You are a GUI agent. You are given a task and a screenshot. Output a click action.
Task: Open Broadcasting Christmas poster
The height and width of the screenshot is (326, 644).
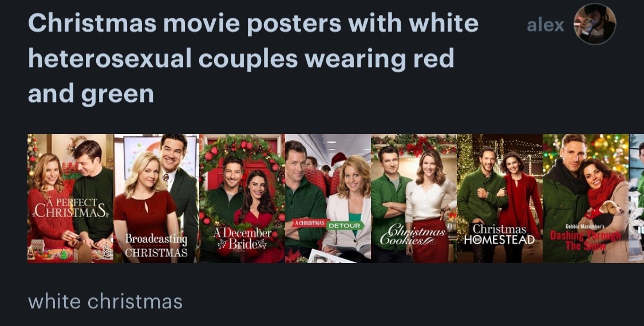click(156, 199)
